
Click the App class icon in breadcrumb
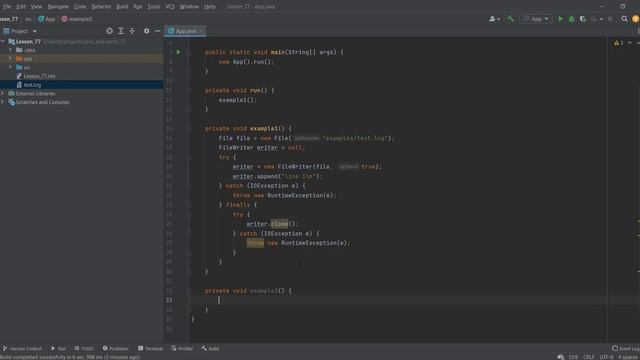point(41,19)
